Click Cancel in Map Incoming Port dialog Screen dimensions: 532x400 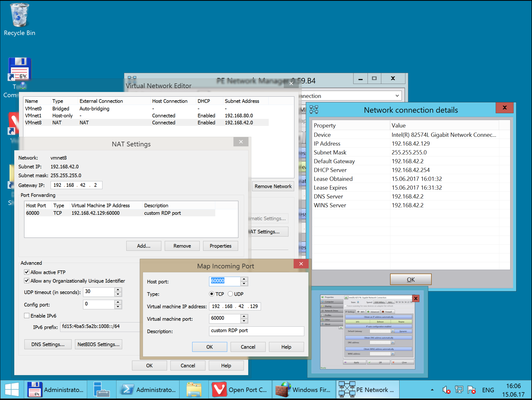click(248, 347)
